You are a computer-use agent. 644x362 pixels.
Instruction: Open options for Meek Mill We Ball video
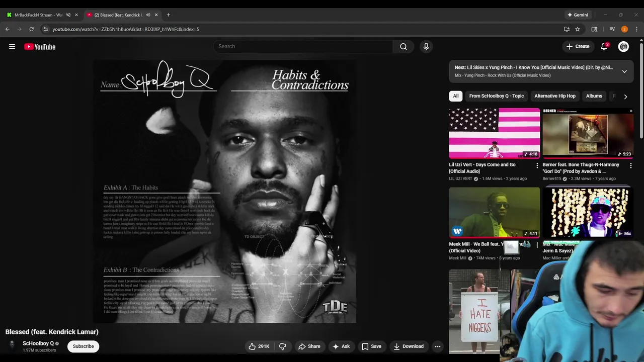click(537, 245)
